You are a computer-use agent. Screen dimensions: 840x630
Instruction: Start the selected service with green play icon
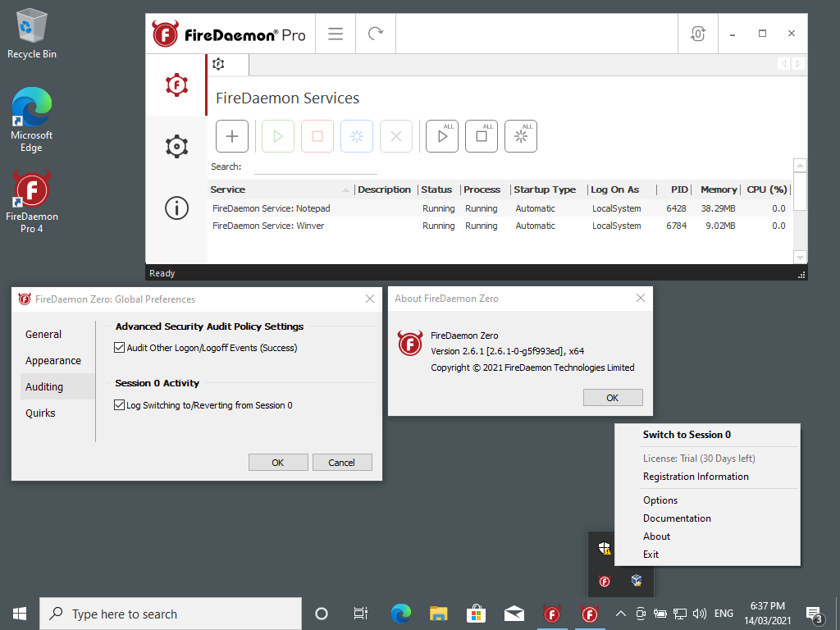coord(278,136)
